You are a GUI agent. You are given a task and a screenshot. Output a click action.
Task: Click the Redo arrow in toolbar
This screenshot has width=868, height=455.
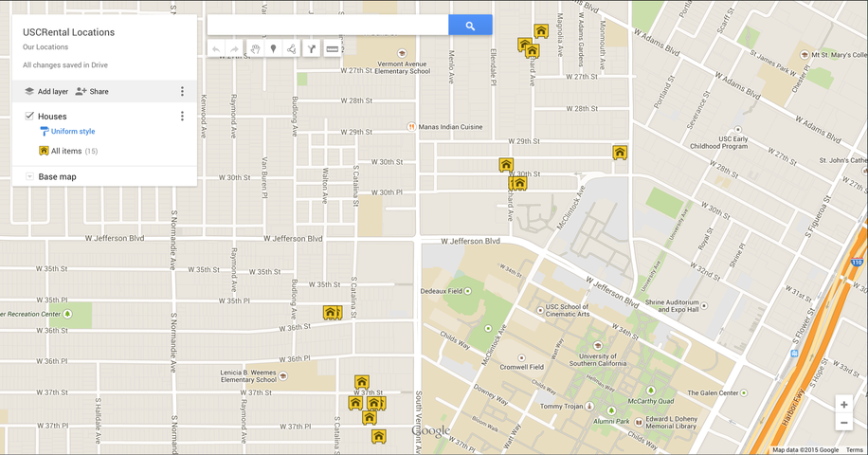tap(235, 49)
